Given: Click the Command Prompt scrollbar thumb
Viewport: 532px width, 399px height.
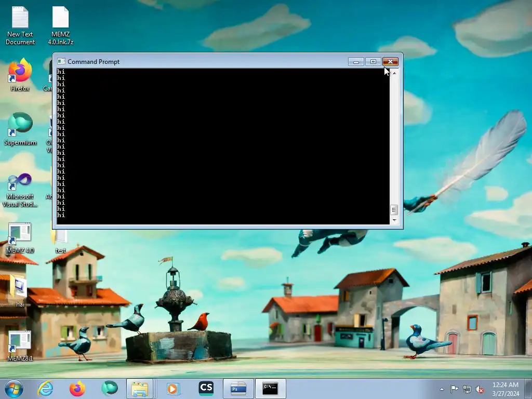Looking at the screenshot, I should [x=394, y=210].
